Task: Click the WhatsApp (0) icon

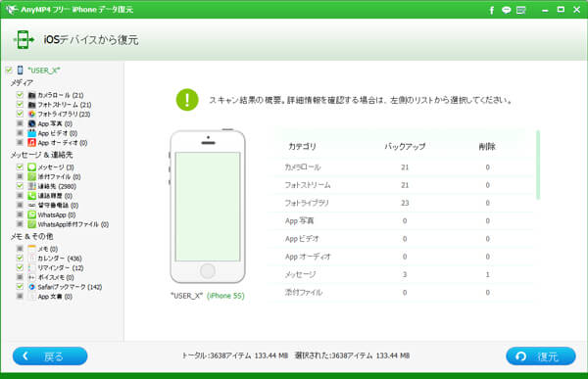Action: pyautogui.click(x=32, y=214)
